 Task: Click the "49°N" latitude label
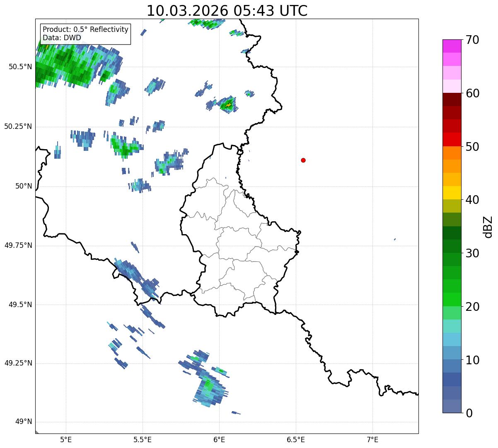tap(24, 422)
